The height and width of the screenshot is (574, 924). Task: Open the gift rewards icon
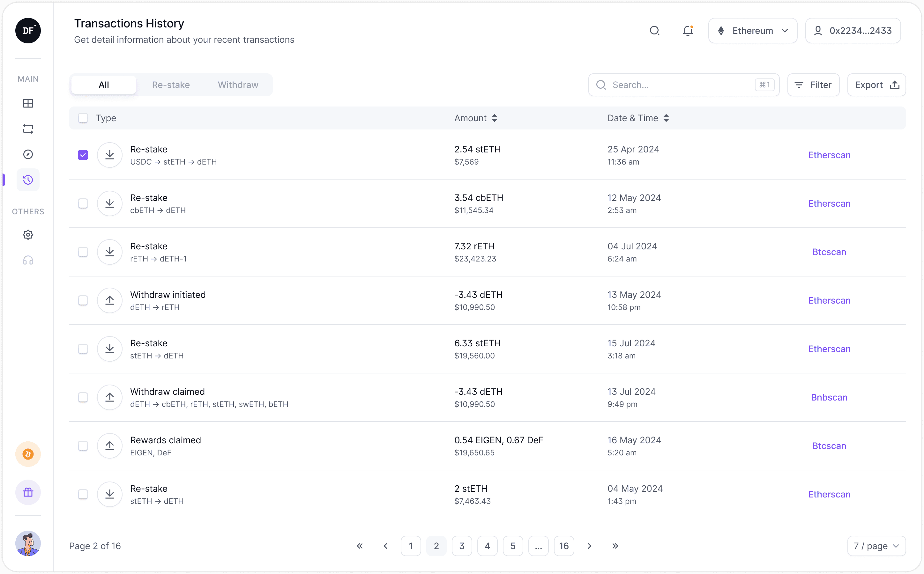[28, 492]
